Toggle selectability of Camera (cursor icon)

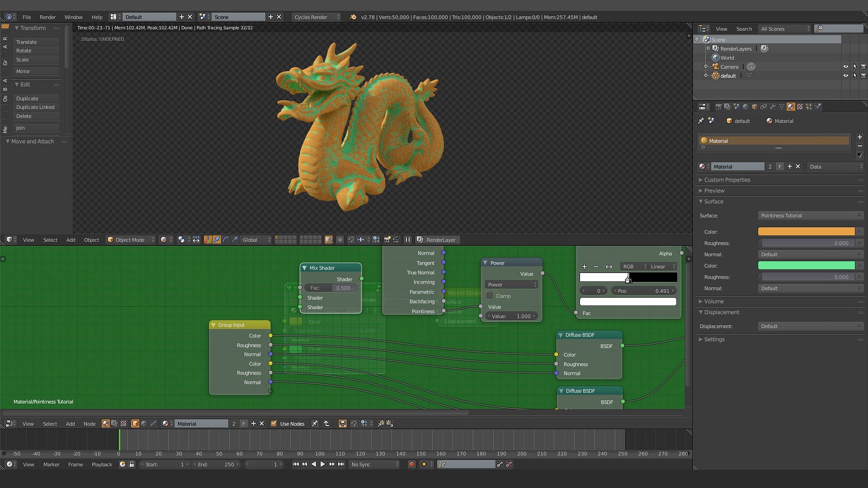[854, 67]
